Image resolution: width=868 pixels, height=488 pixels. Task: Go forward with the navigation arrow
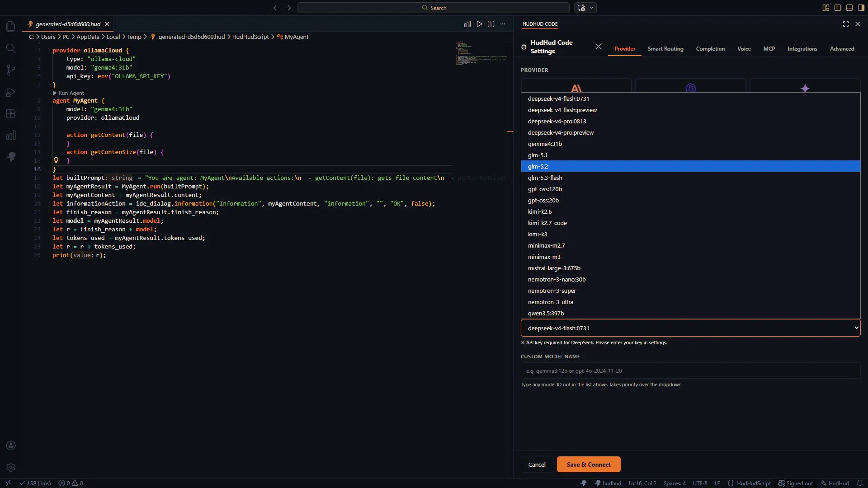click(x=288, y=8)
